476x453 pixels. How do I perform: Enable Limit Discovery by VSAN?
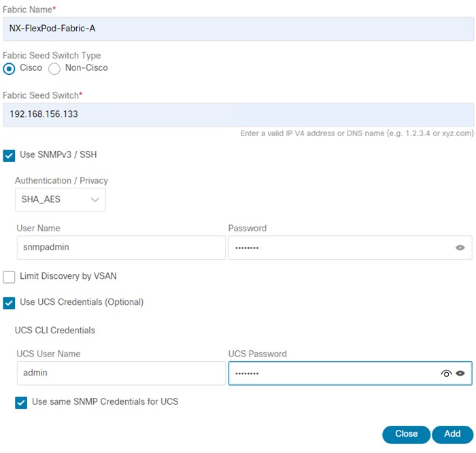pos(9,277)
